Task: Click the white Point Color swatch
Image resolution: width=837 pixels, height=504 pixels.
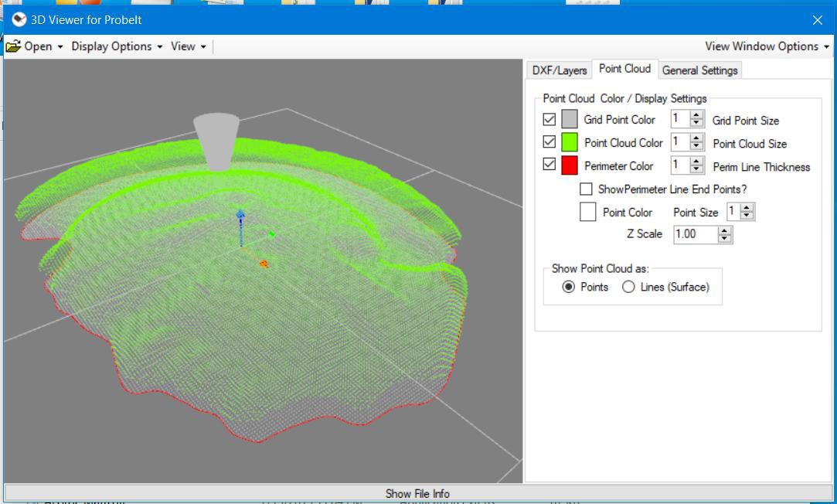Action: (x=587, y=212)
